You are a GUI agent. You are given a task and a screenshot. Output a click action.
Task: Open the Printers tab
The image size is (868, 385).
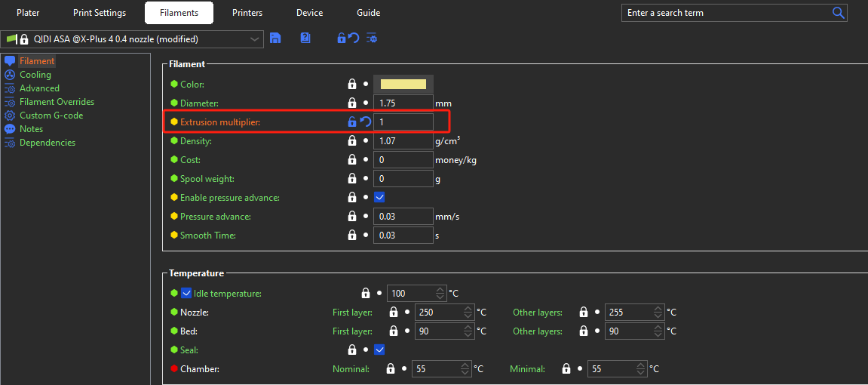click(x=247, y=13)
